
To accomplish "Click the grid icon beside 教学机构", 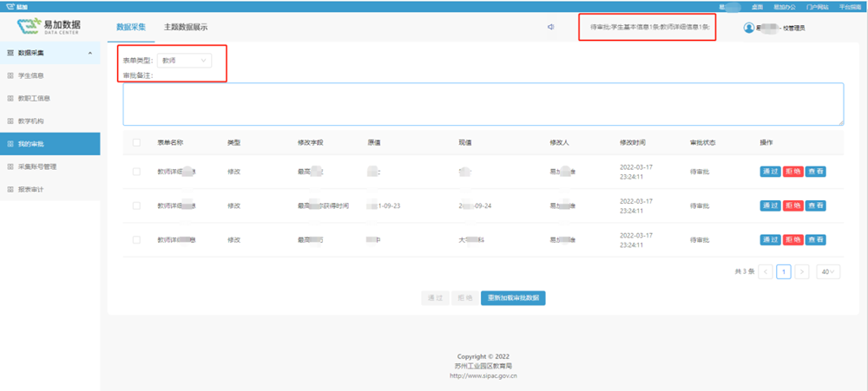I will [x=10, y=121].
